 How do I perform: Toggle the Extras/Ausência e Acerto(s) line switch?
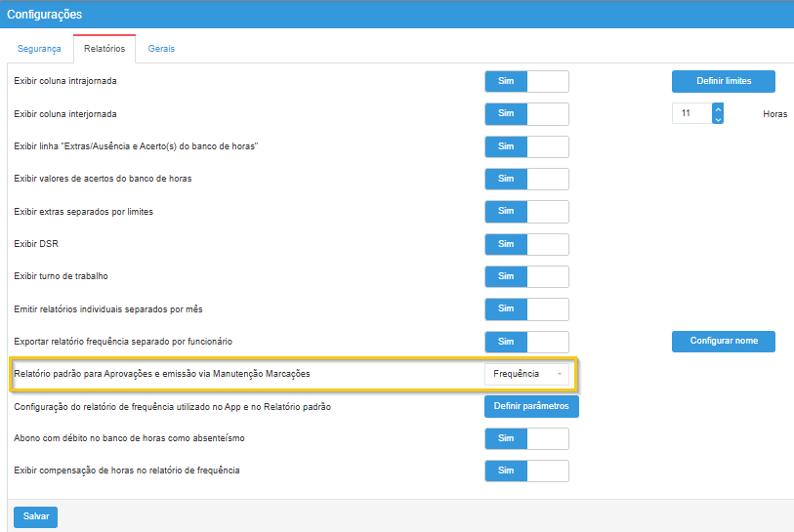526,146
